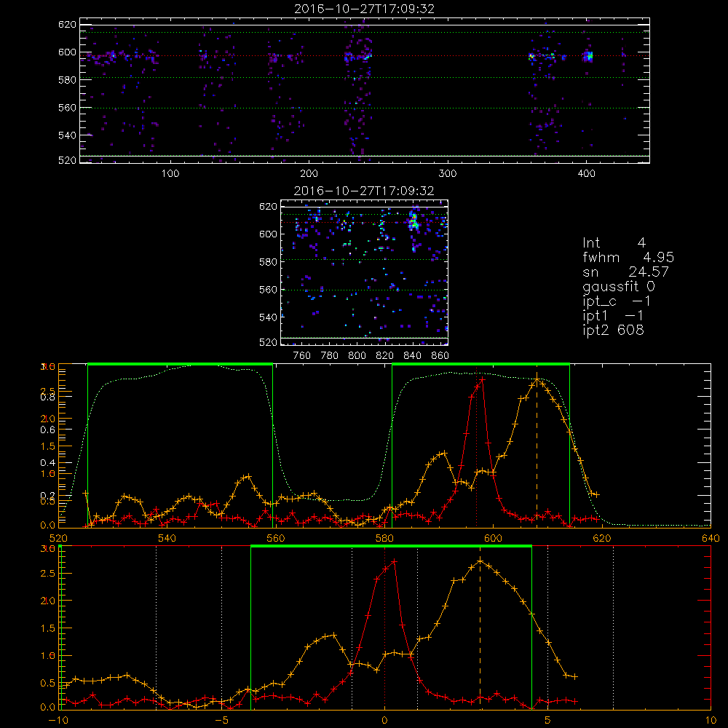Click the 'Int 4' readout text
Screen dimensions: 728x728
coord(614,242)
